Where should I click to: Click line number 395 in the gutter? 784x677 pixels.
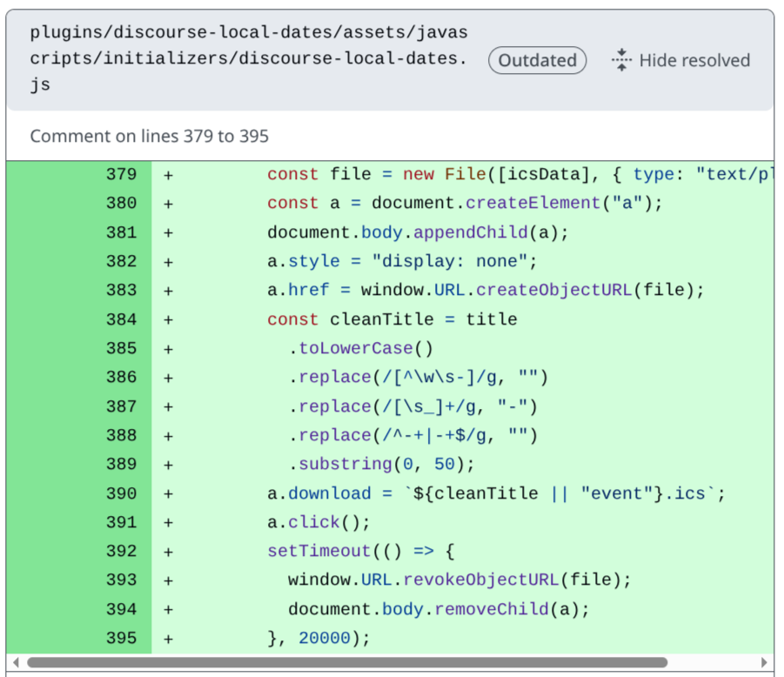pos(121,638)
